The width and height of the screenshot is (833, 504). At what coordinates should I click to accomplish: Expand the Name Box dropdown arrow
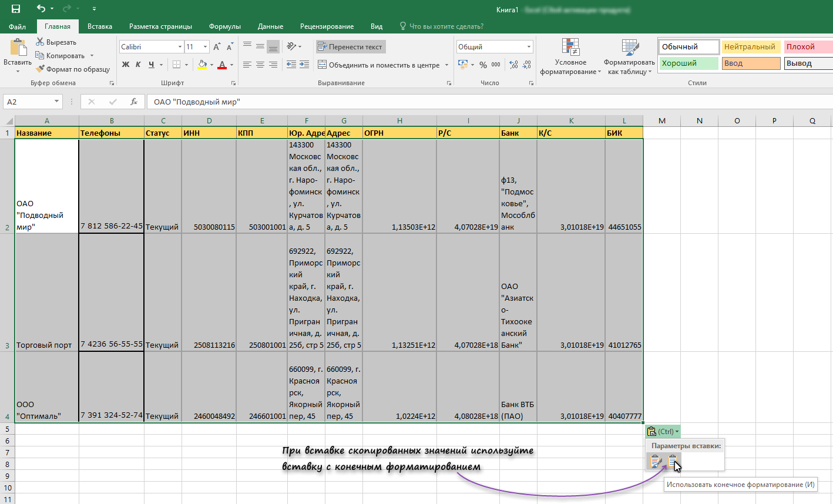56,102
